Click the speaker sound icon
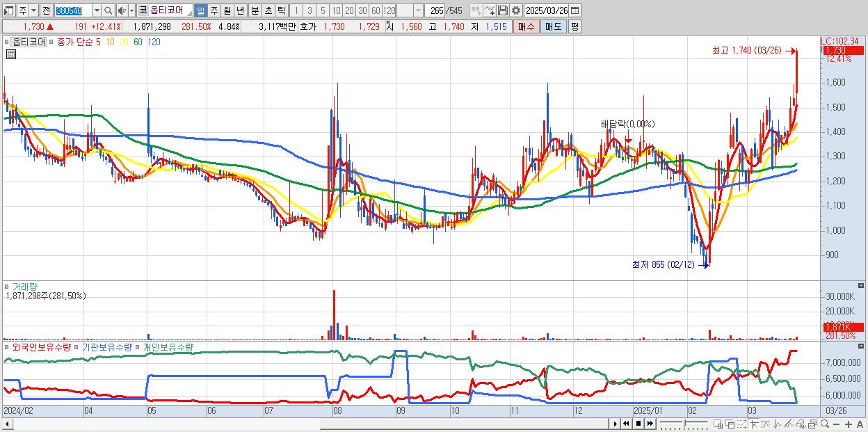Image resolution: width=868 pixels, height=432 pixels. [x=122, y=10]
